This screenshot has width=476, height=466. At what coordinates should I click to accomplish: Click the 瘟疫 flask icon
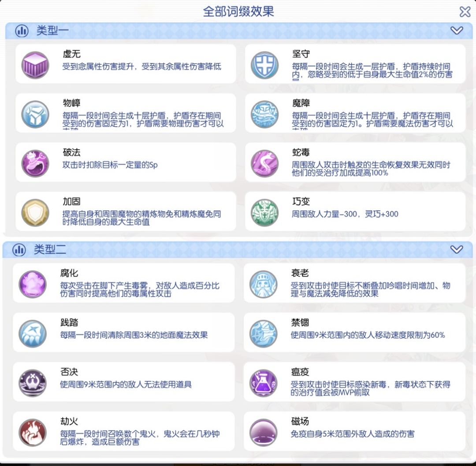tap(263, 383)
